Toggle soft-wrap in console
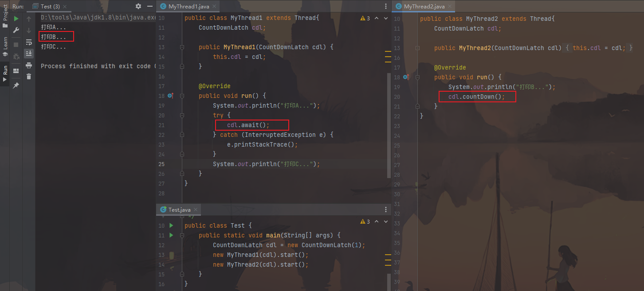 click(x=29, y=42)
